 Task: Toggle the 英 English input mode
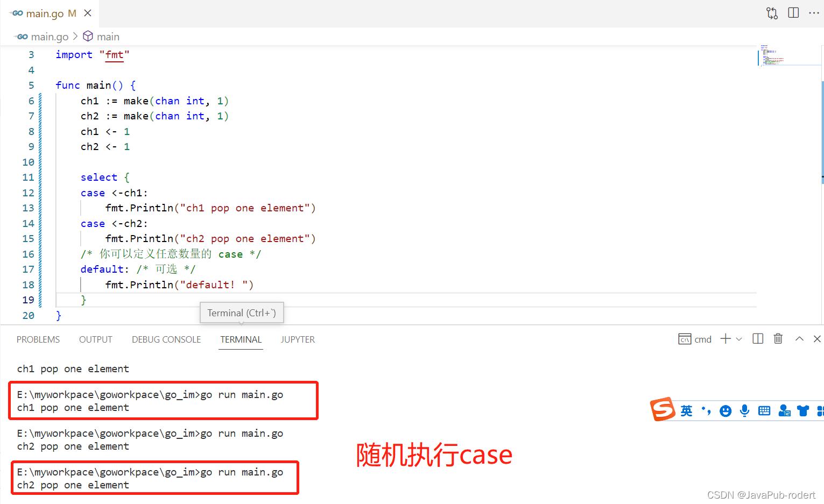pyautogui.click(x=686, y=411)
